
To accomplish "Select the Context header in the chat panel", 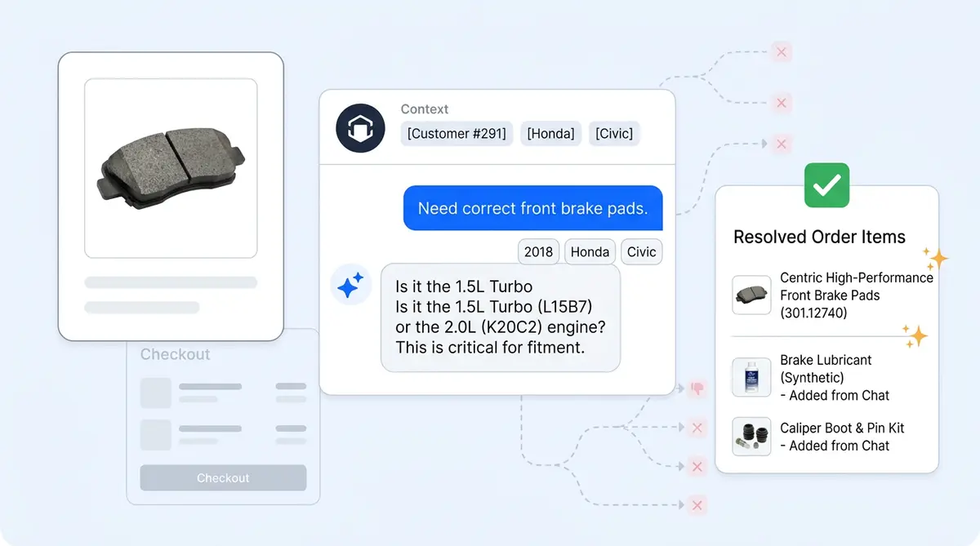I will tap(424, 109).
